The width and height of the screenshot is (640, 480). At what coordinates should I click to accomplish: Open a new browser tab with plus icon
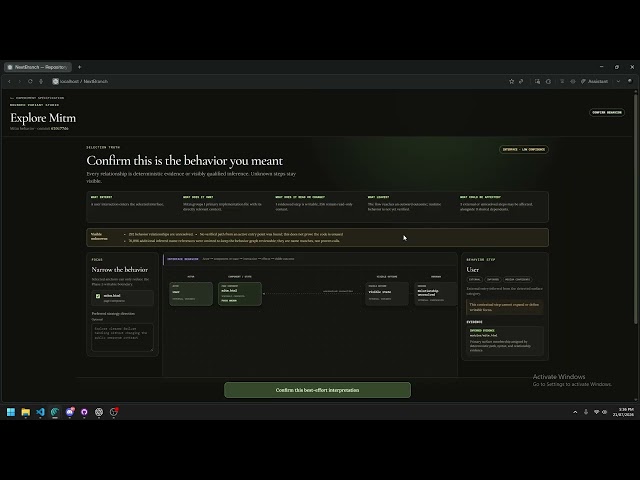coord(80,67)
